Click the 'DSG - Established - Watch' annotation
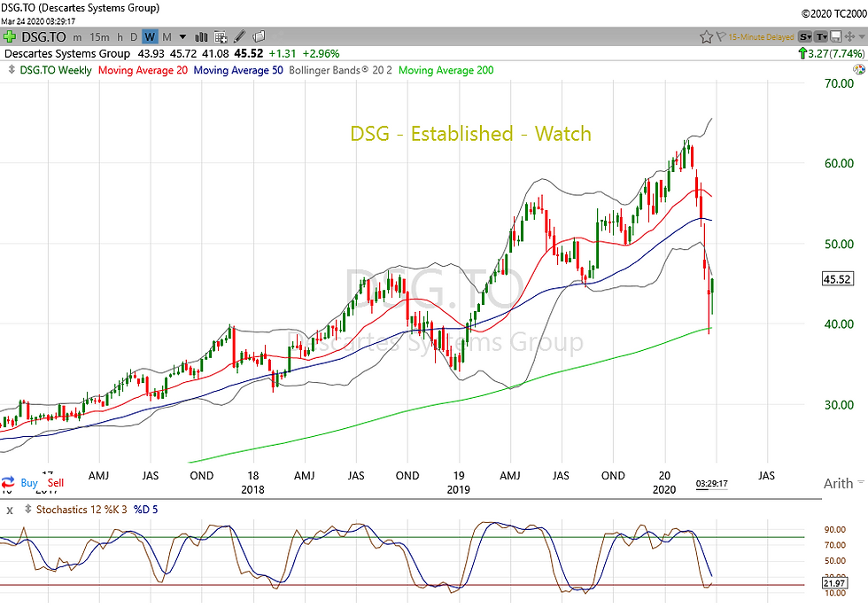Screen dimensions: 868x608 click(x=470, y=134)
